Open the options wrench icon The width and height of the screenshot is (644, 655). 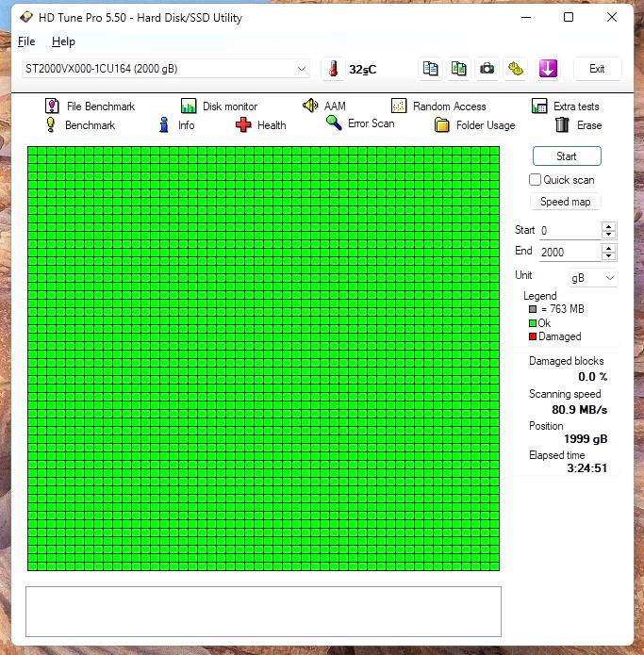click(515, 69)
